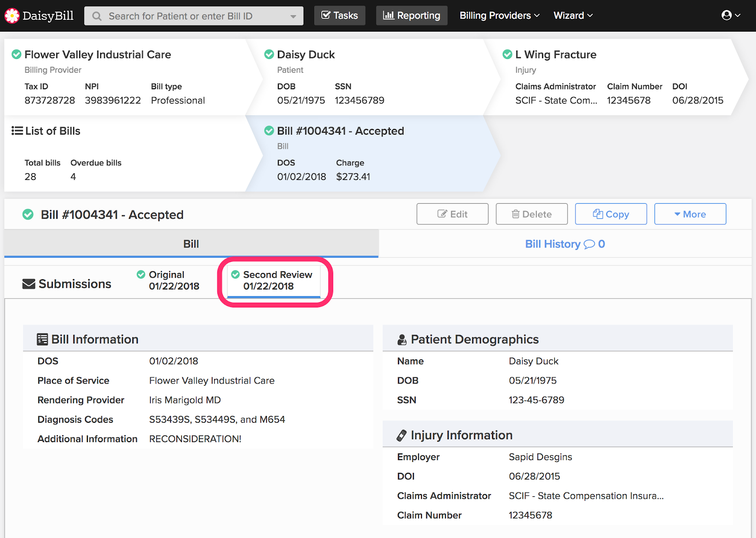Click the Tax ID value 873728728
The width and height of the screenshot is (756, 538).
pyautogui.click(x=50, y=100)
